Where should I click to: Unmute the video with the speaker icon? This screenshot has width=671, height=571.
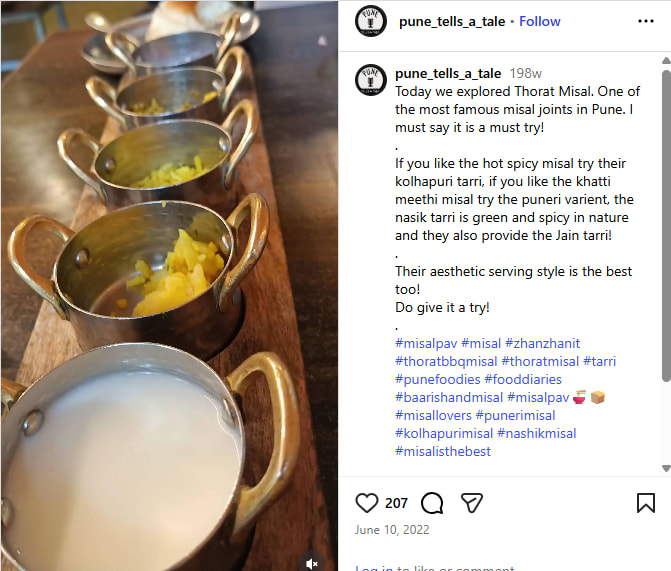coord(312,563)
